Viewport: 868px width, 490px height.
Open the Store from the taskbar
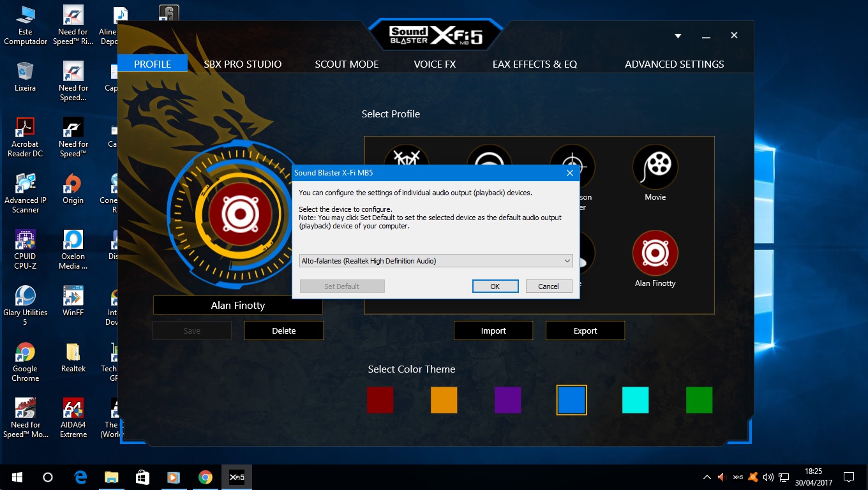click(143, 477)
